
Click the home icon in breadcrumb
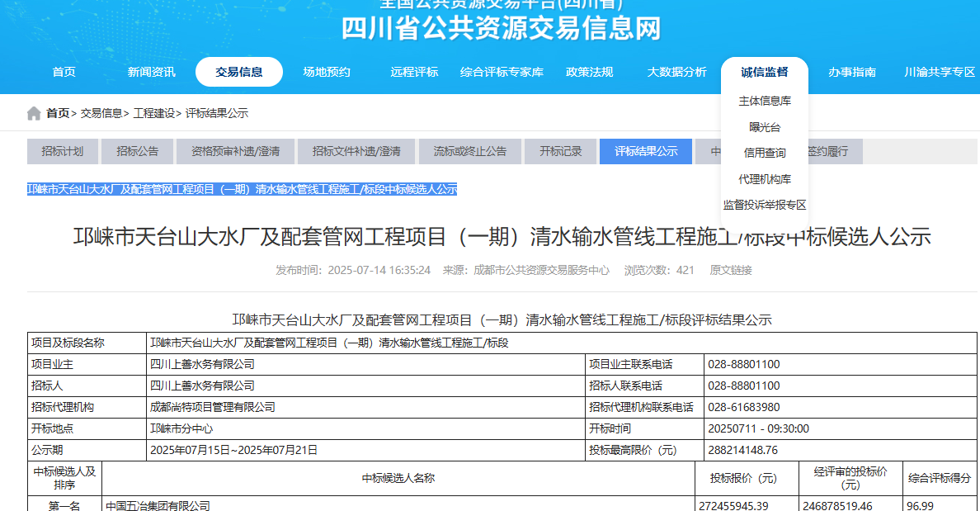(x=34, y=113)
